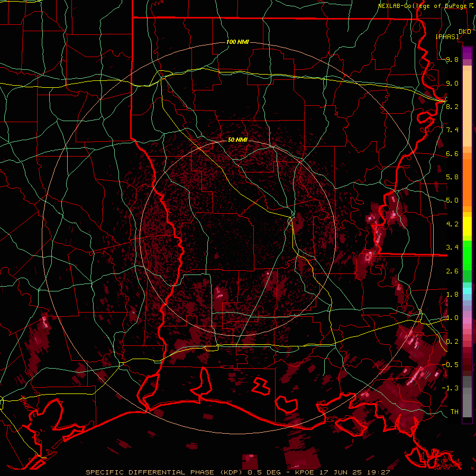Click the purple top segment of the color bar

pos(467,53)
